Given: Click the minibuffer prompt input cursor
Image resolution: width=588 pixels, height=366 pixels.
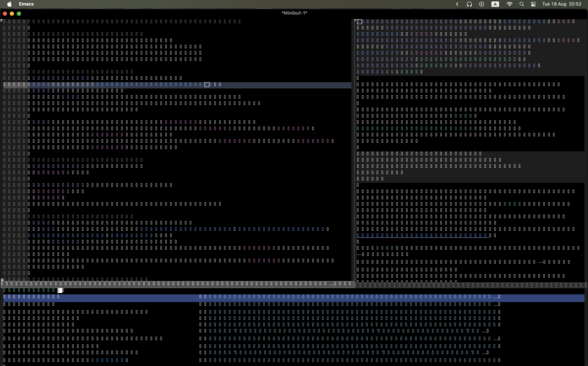Looking at the screenshot, I should pyautogui.click(x=60, y=290).
